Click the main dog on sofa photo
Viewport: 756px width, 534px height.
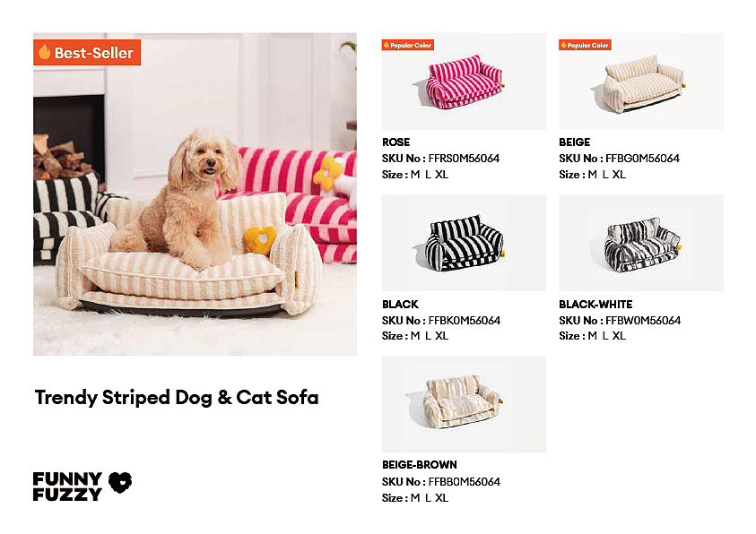pyautogui.click(x=195, y=194)
